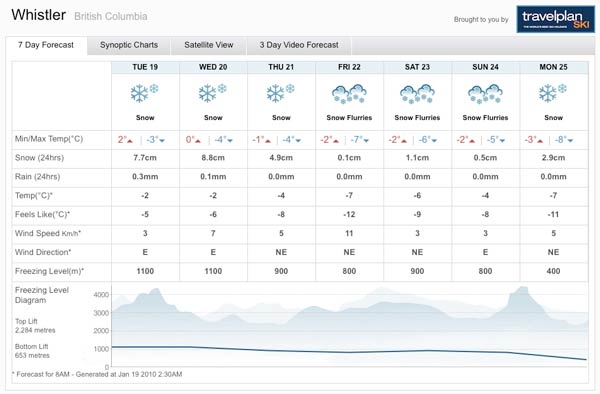Click the Thursday 21 snowflake icon
Screen dimensions: 600x394
click(280, 93)
